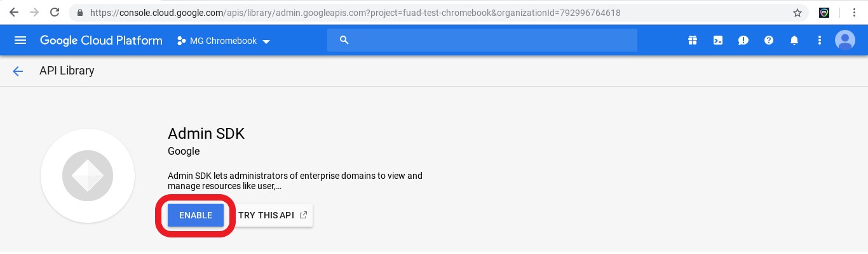Open the user account avatar
868x254 pixels.
844,40
